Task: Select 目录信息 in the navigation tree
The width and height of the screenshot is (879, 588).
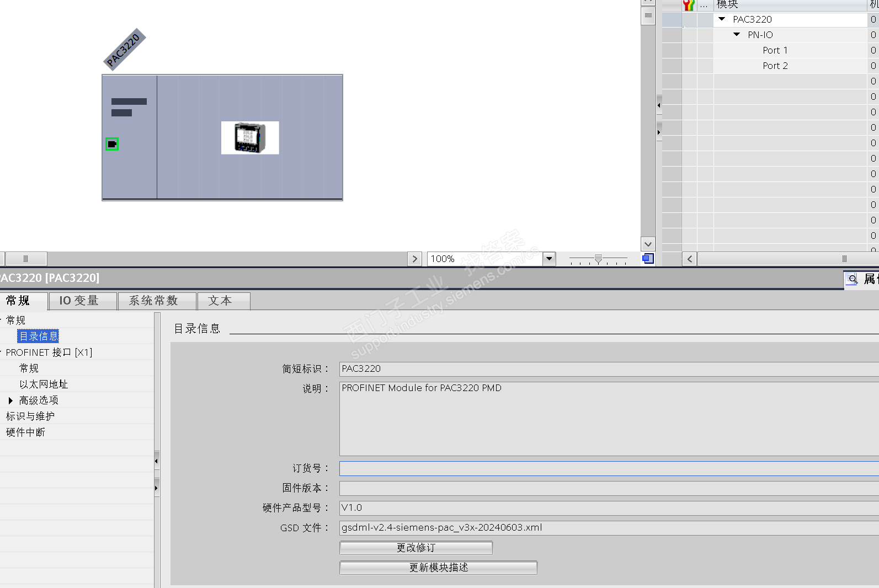Action: [x=39, y=336]
